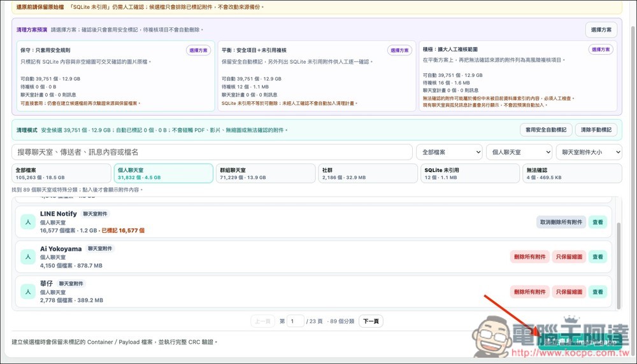Select the SQLite 未引用 category tab
Image resolution: width=637 pixels, height=364 pixels.
click(470, 174)
